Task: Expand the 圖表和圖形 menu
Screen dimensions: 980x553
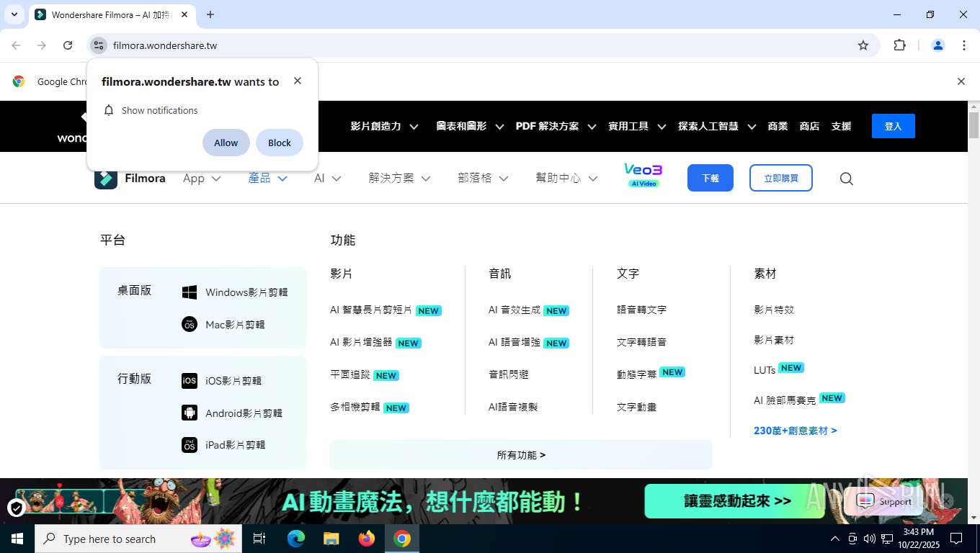Action: (470, 126)
